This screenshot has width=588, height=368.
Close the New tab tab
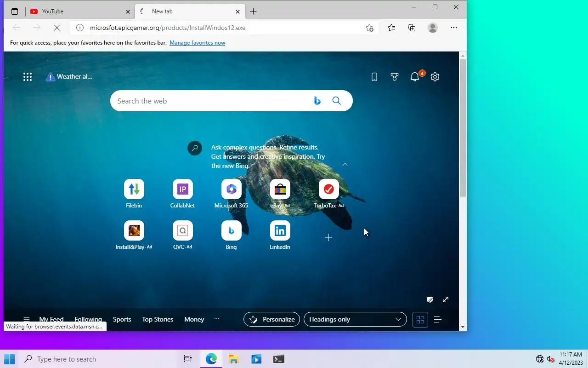237,11
